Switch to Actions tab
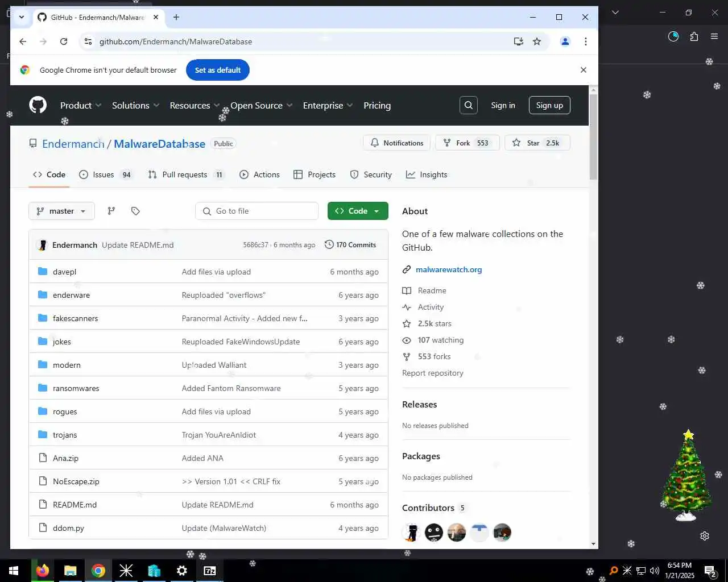The image size is (728, 582). pos(259,174)
